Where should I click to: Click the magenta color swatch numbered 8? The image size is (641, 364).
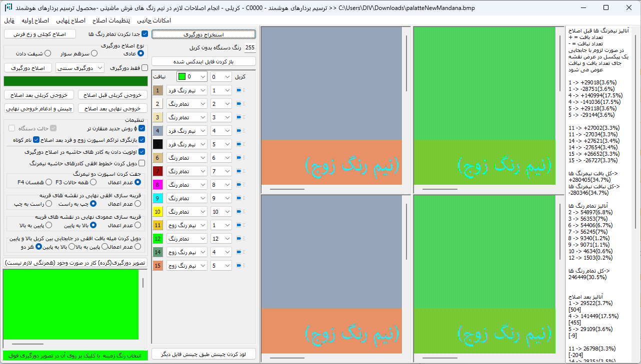pos(157,185)
